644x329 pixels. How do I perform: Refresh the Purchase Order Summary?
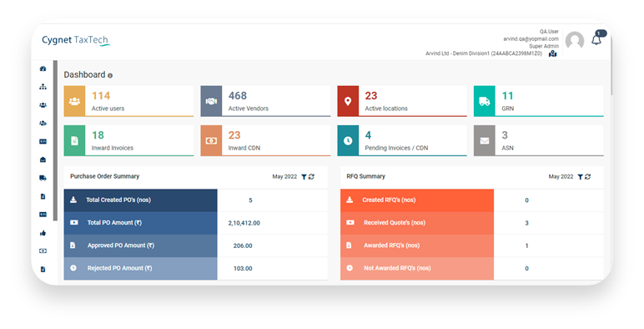pos(311,176)
